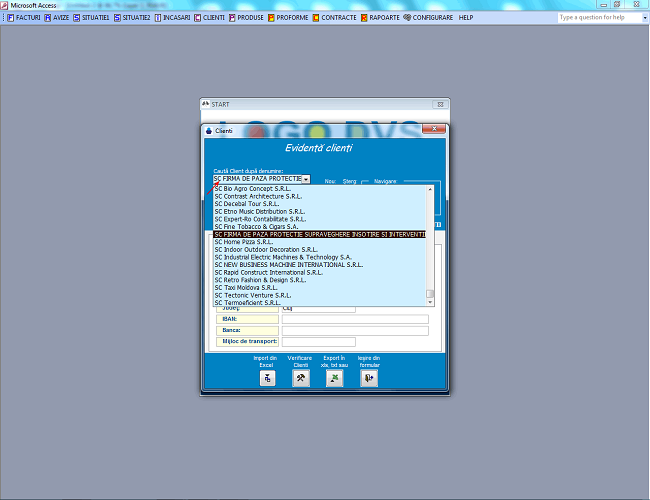The height and width of the screenshot is (500, 650).
Task: Click the Iesire din formular exit icon
Action: coord(369,378)
